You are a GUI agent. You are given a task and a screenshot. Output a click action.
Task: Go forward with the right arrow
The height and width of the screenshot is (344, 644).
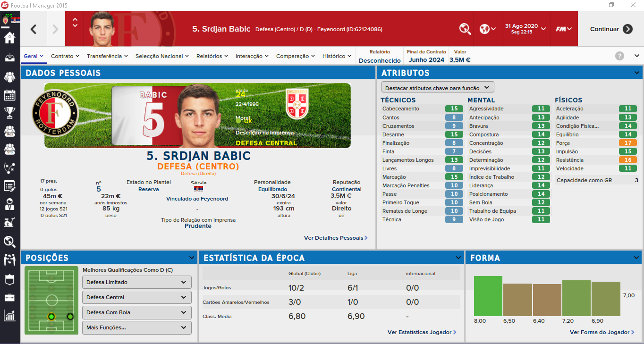tap(56, 29)
